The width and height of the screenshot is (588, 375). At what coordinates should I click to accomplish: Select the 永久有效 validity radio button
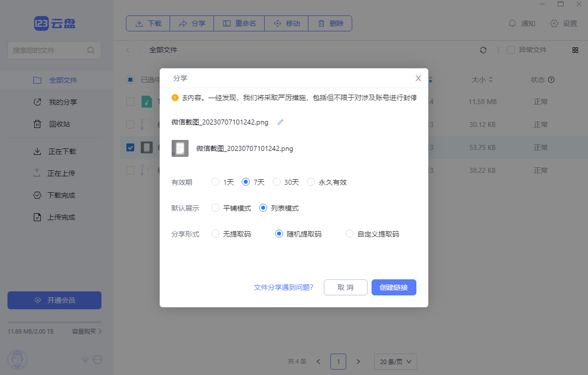pos(311,182)
